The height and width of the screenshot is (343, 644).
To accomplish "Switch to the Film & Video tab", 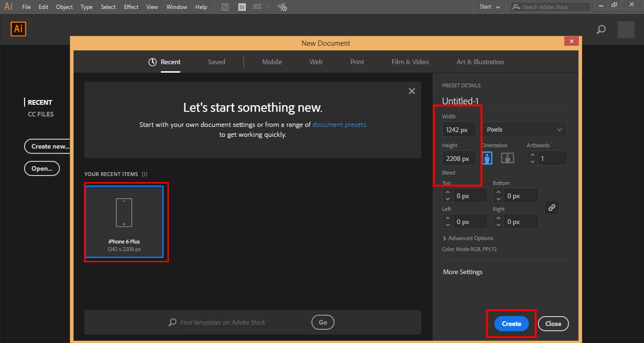I will coord(410,61).
